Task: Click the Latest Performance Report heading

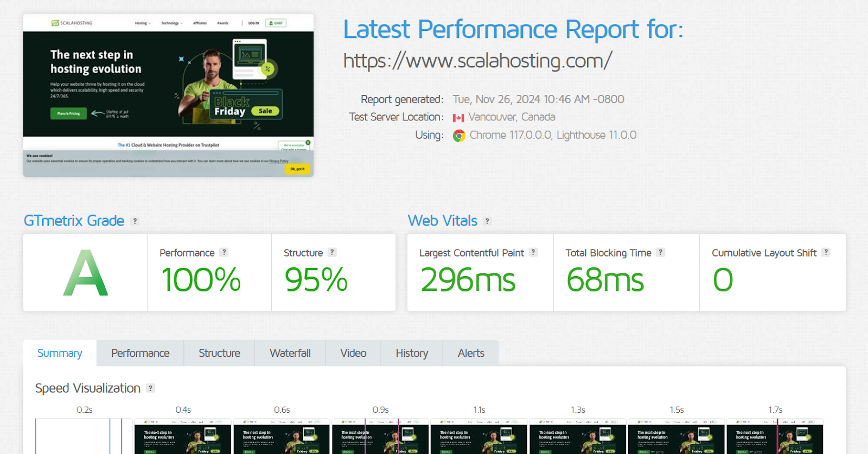Action: [513, 29]
